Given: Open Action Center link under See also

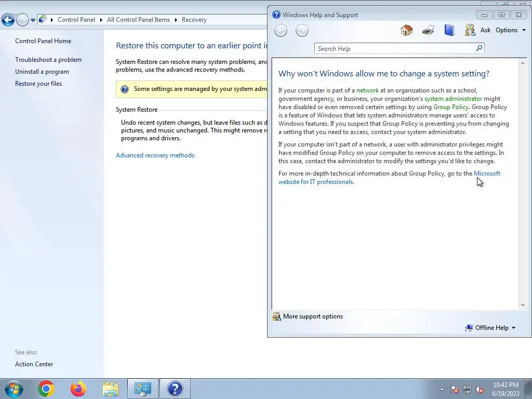Looking at the screenshot, I should 34,364.
